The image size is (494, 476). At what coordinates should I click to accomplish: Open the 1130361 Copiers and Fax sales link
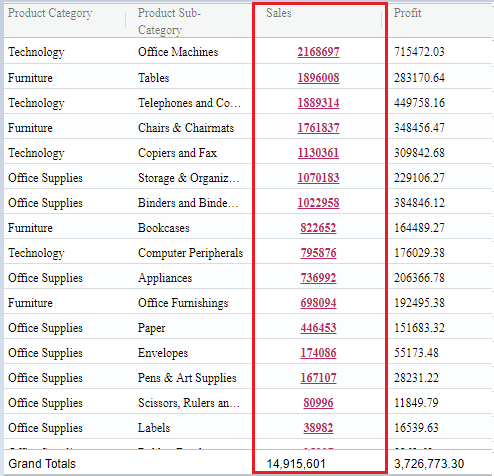[318, 153]
